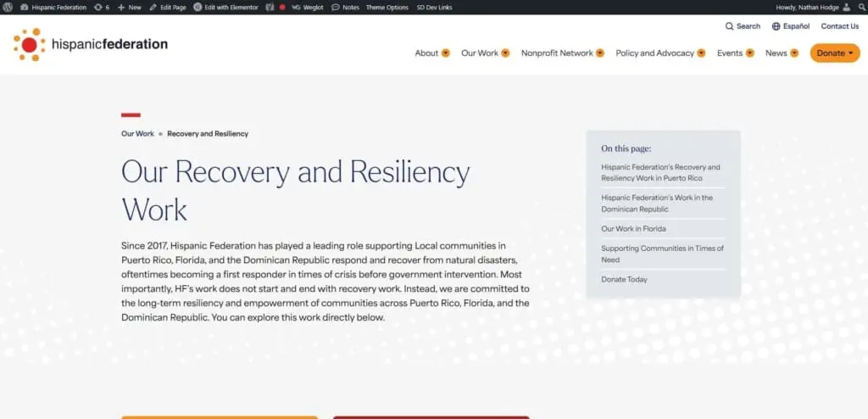Image resolution: width=868 pixels, height=419 pixels.
Task: Expand the Nonprofit Network dropdown arrow
Action: click(x=599, y=53)
